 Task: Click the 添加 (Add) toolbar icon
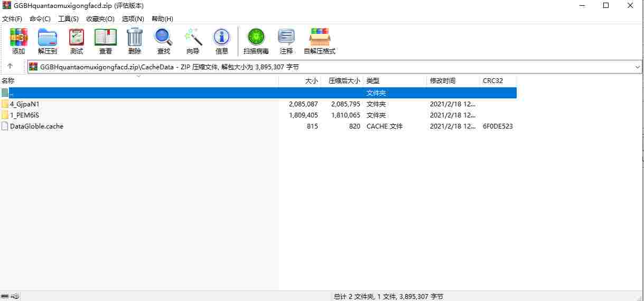[x=18, y=38]
